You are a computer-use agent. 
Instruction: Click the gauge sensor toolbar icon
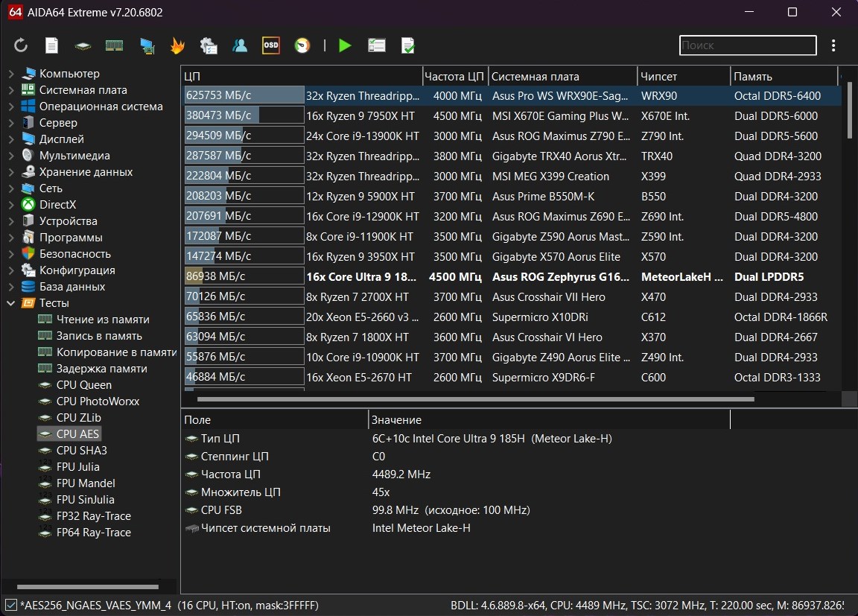click(302, 46)
